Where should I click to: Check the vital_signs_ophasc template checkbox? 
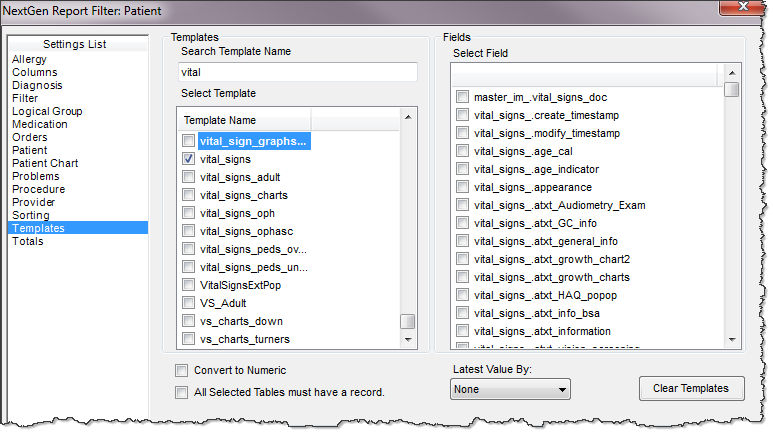click(x=188, y=231)
